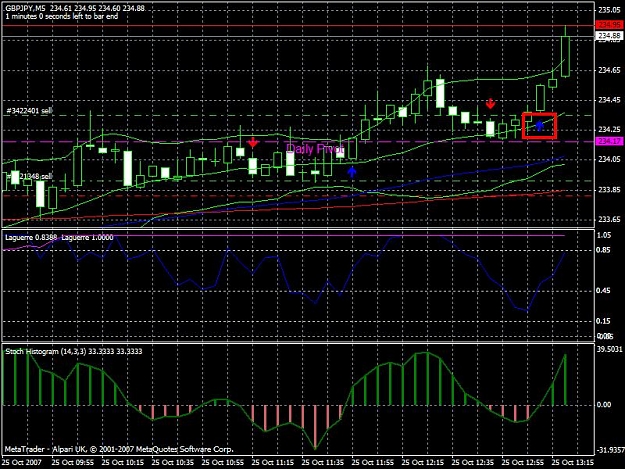
Task: Click the red 234.95 price tag
Action: (x=609, y=25)
